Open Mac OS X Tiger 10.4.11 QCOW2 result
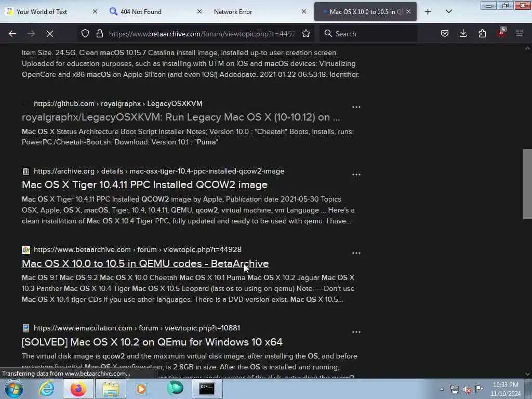532x399 pixels. pos(144,185)
